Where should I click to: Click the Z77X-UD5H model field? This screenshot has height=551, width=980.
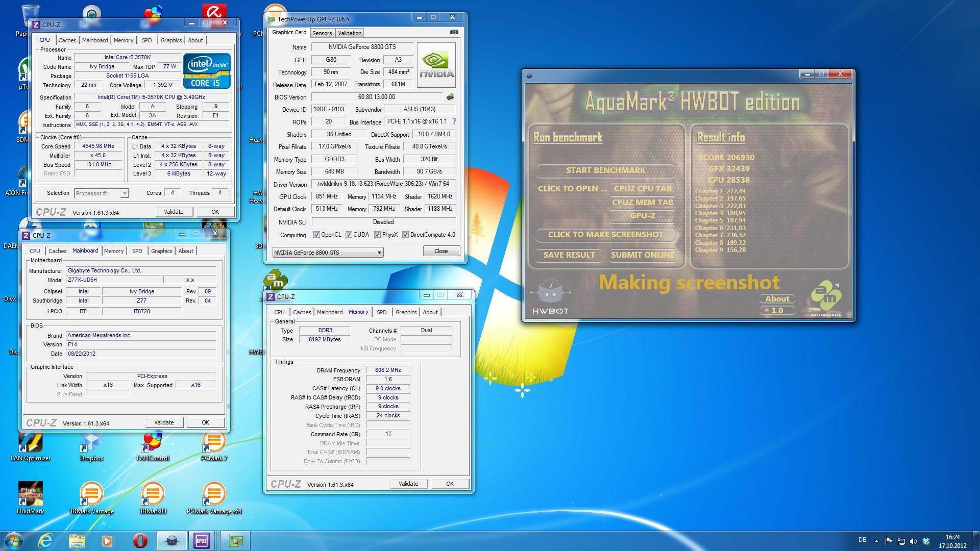pos(114,280)
